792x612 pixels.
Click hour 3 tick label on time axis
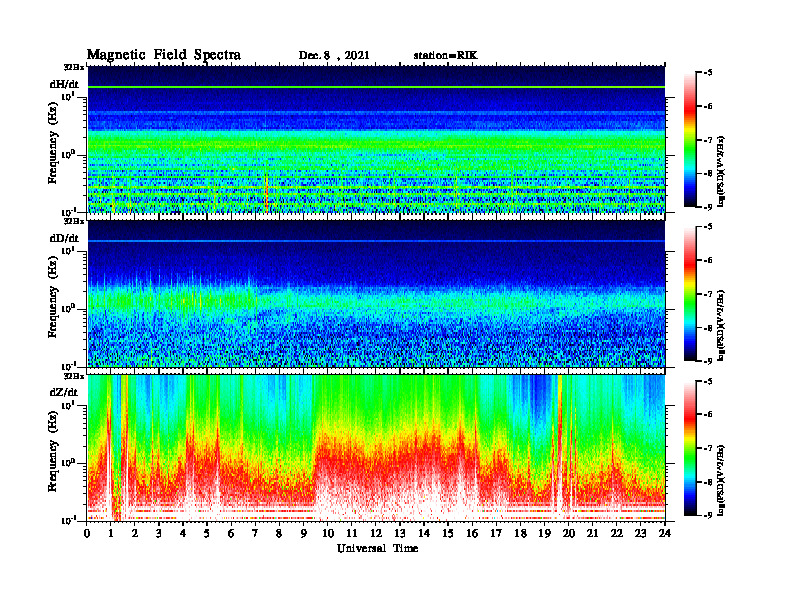click(159, 533)
